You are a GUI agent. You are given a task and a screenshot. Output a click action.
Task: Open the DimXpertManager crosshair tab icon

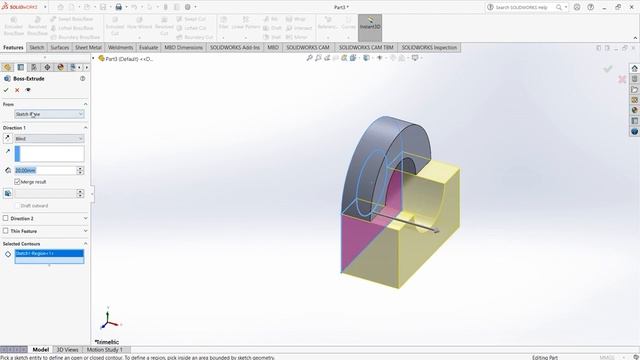pyautogui.click(x=47, y=67)
